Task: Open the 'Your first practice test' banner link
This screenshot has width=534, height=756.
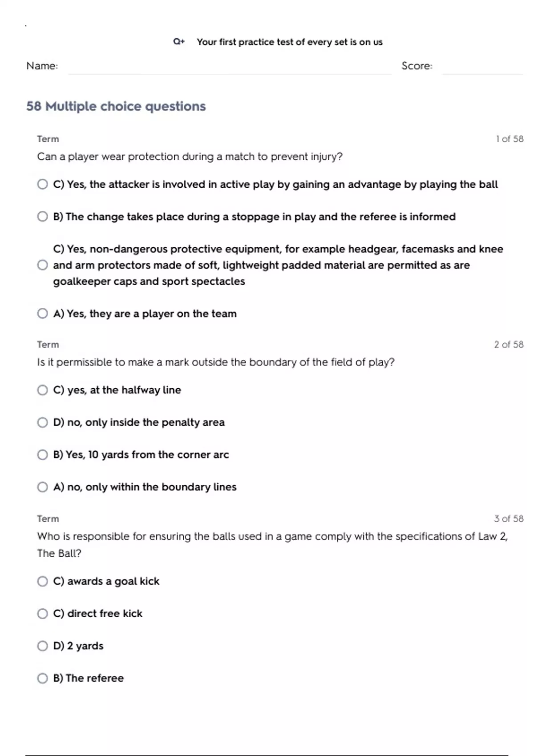Action: [x=289, y=42]
